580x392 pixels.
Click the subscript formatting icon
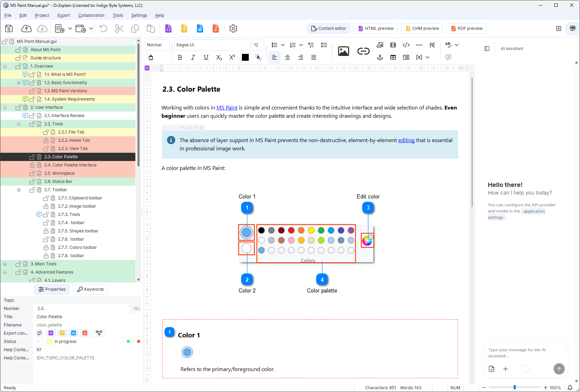pyautogui.click(x=219, y=57)
